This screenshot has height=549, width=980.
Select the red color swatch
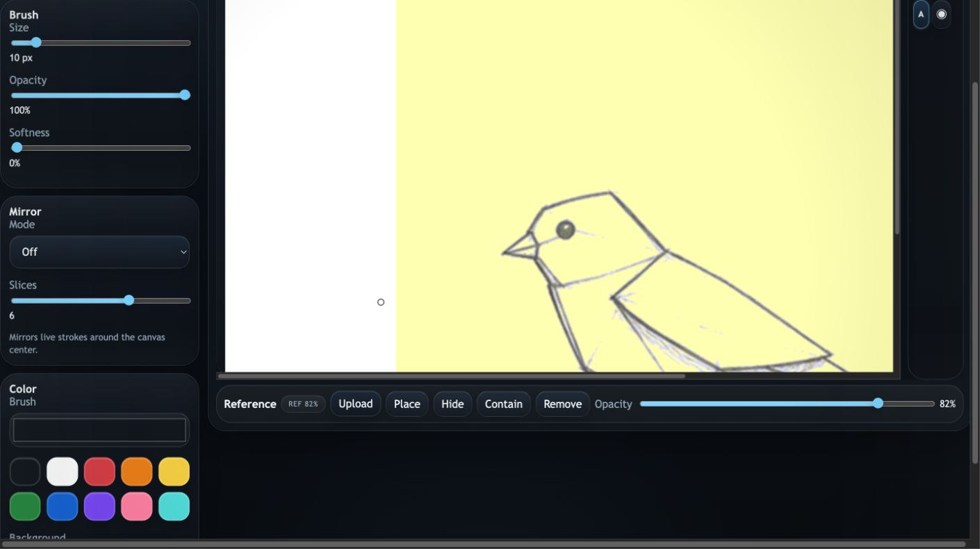click(99, 471)
